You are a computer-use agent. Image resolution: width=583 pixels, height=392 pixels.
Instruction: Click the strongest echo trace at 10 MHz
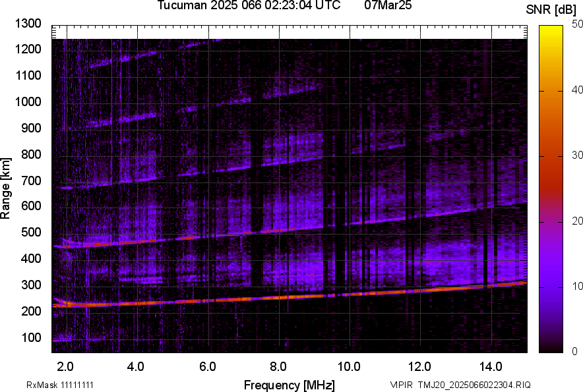click(x=350, y=294)
